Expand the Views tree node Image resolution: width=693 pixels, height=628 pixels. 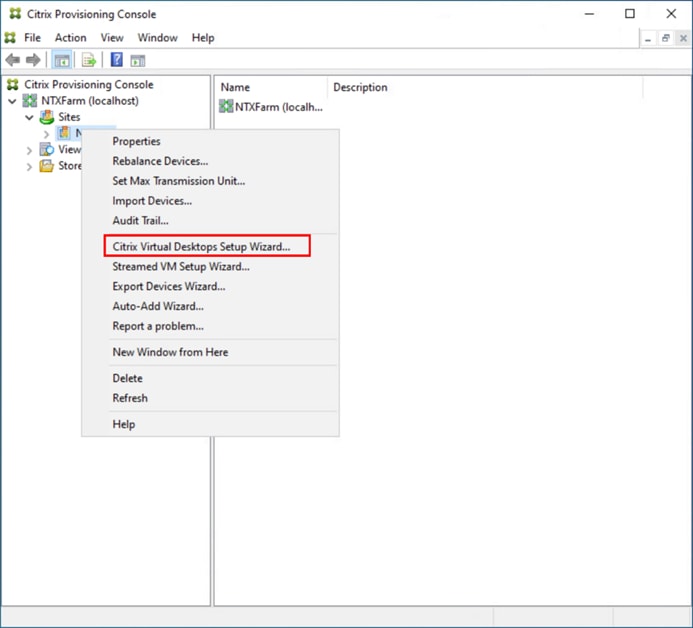coord(29,150)
